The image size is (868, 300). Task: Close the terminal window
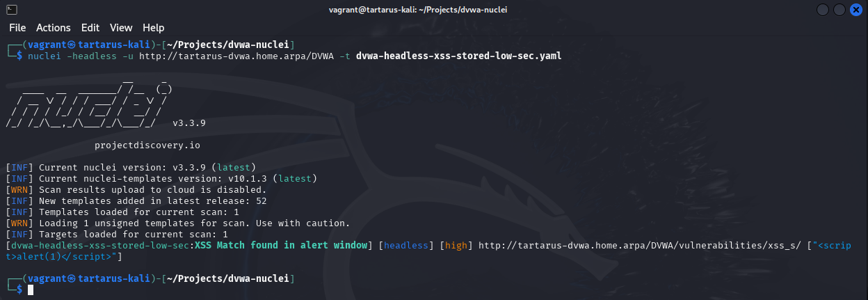(855, 10)
